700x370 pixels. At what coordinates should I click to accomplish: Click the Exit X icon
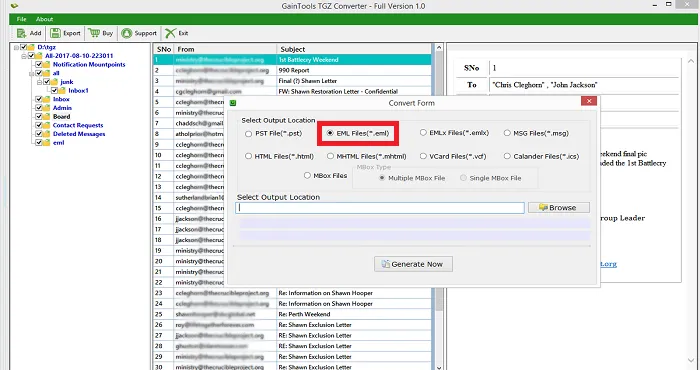point(170,33)
